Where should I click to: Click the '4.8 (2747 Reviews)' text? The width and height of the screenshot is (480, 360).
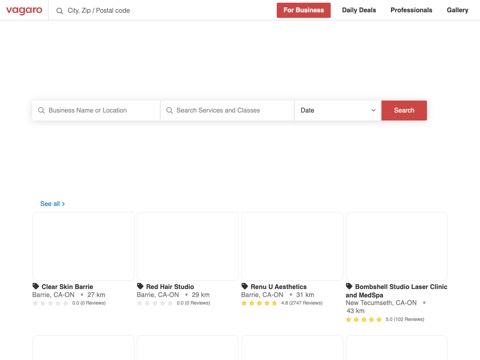tap(302, 303)
